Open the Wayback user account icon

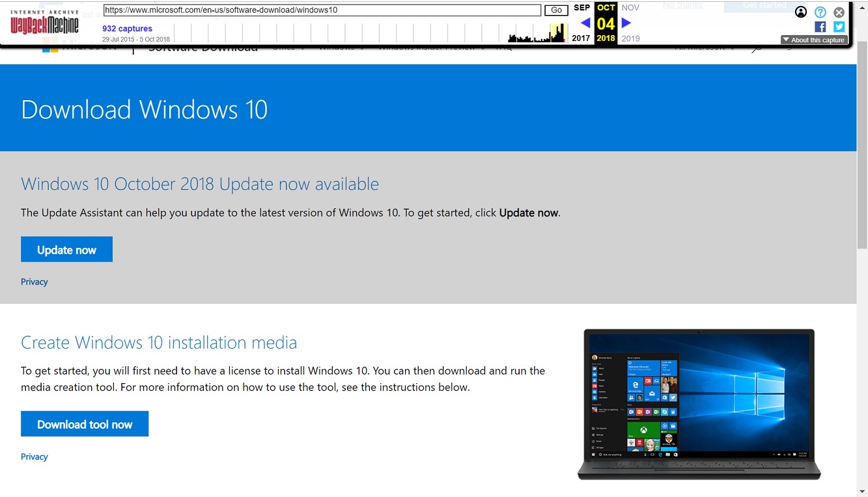coord(801,12)
